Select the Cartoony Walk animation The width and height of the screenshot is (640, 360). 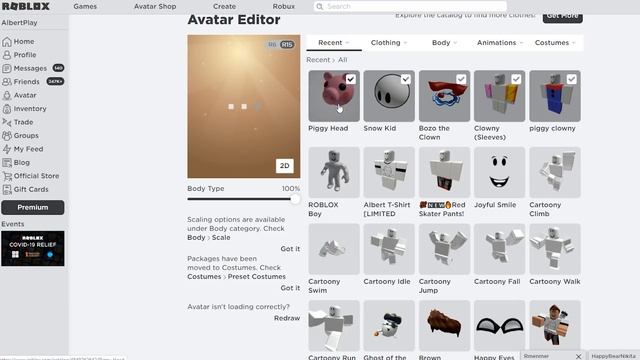(x=555, y=249)
